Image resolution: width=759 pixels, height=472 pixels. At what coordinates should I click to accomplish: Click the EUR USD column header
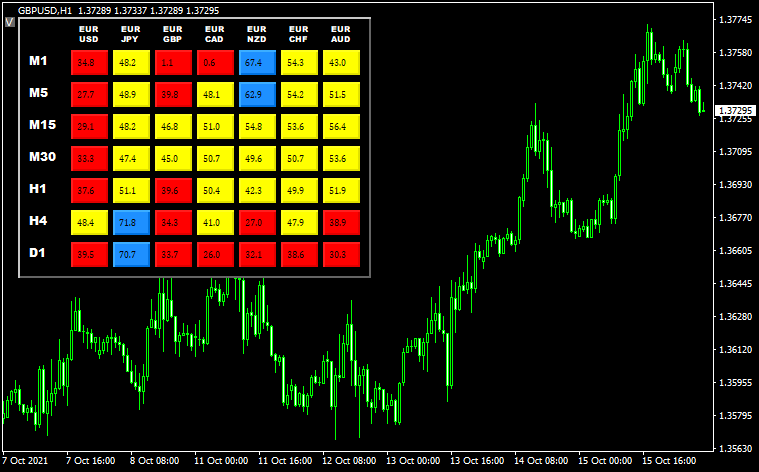pyautogui.click(x=88, y=34)
